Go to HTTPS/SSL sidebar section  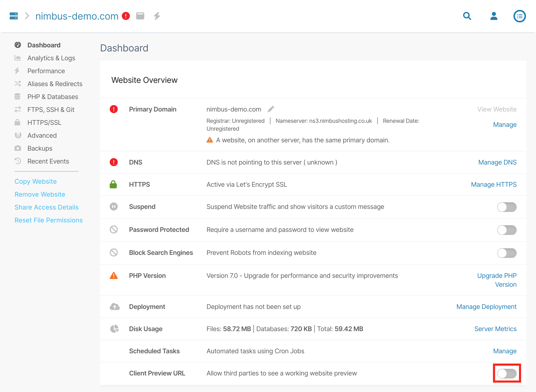44,123
